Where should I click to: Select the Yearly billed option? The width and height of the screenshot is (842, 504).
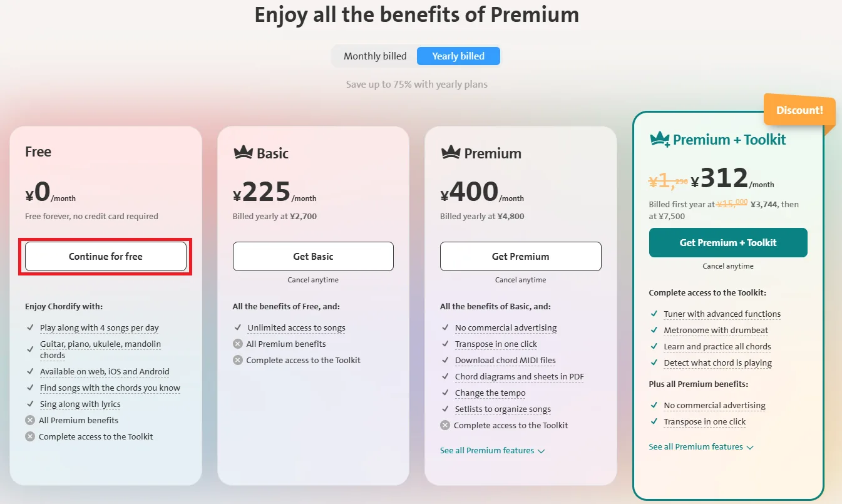[458, 56]
